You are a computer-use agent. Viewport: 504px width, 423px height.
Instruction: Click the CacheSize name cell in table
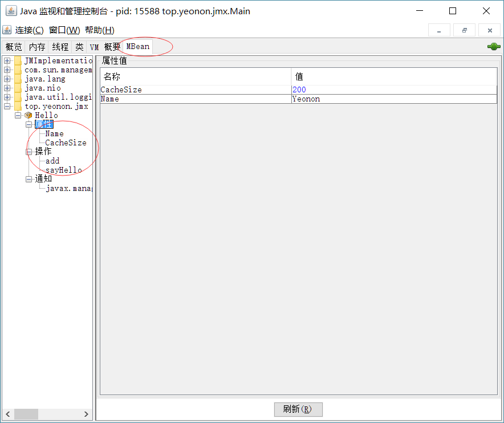(x=196, y=90)
